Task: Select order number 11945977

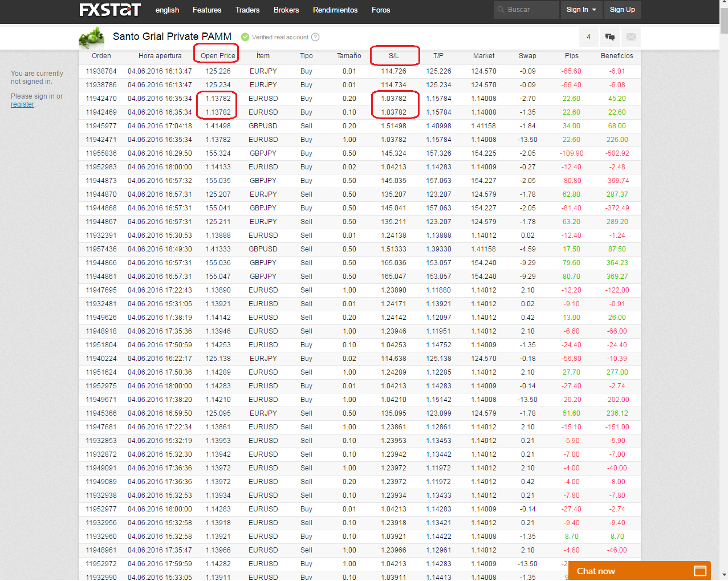Action: [101, 126]
